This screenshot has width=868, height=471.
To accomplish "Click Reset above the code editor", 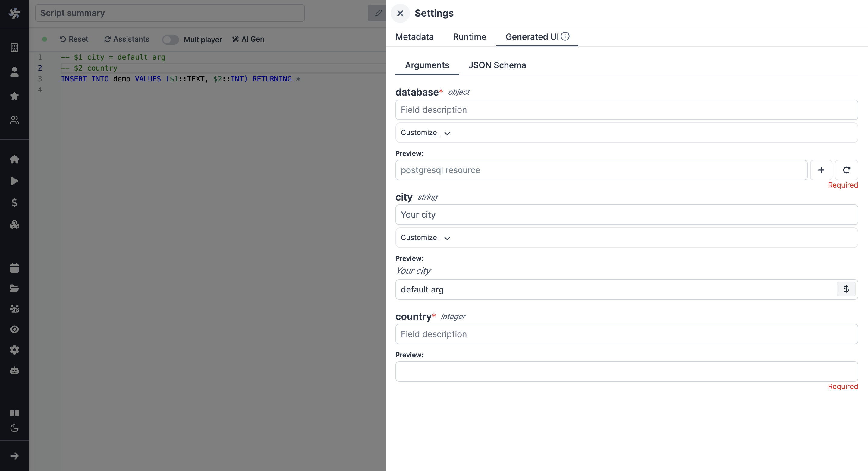I will [x=74, y=39].
